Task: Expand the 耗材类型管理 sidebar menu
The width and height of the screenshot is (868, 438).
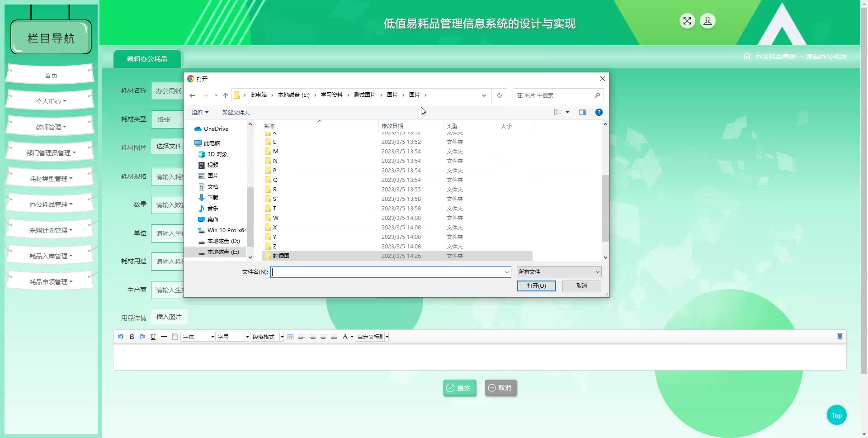Action: point(51,179)
